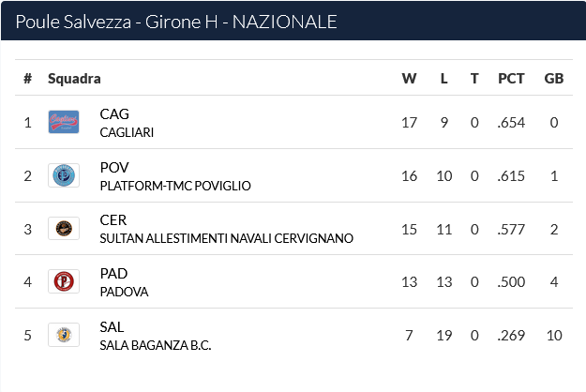
Task: Click the GB column header
Action: (x=554, y=79)
